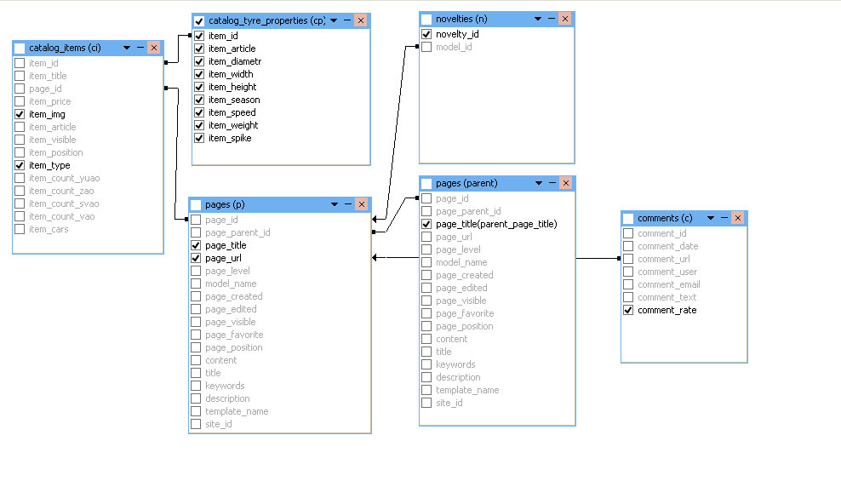Open the catalog_tyre_properties (cp) dropdown arrow
Screen dimensions: 841x504
[334, 20]
